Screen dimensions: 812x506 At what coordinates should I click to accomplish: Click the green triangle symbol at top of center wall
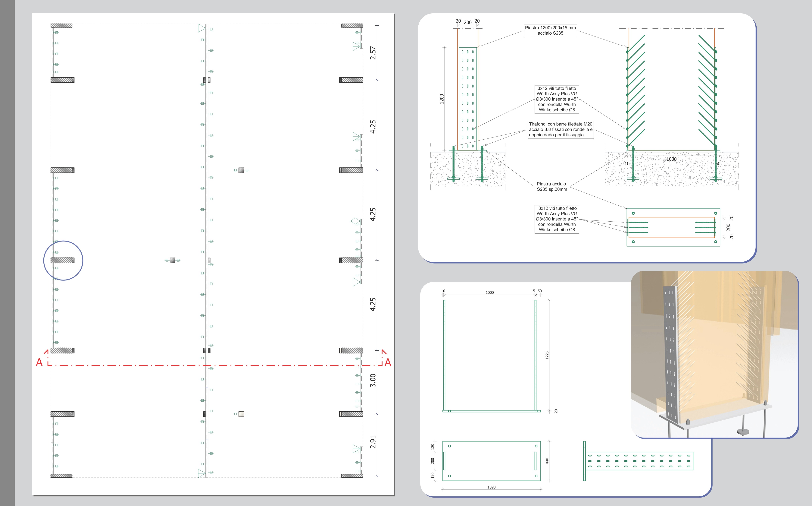(201, 28)
